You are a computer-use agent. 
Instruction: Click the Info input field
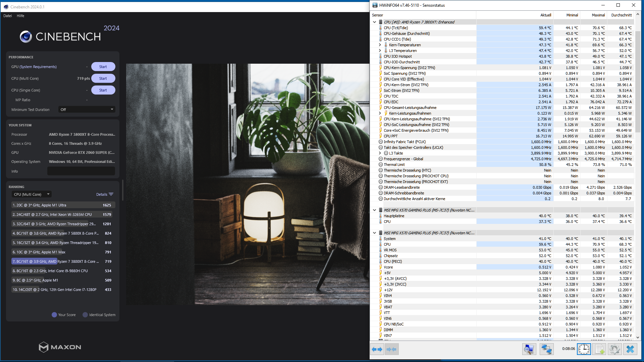click(81, 171)
